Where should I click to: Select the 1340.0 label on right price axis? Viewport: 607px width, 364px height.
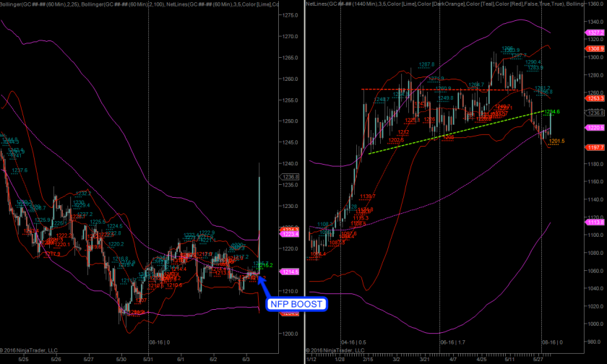[x=595, y=22]
